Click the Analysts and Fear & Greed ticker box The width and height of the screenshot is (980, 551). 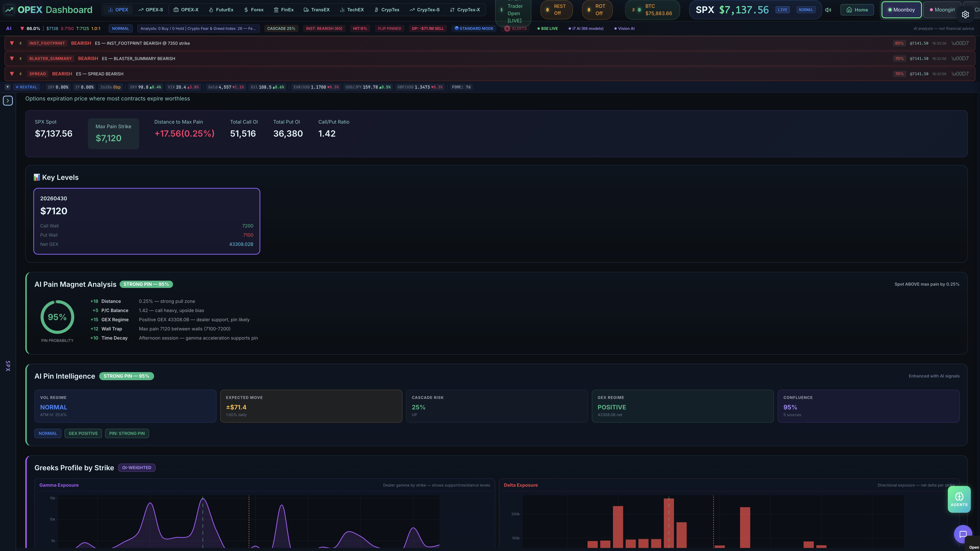click(198, 29)
